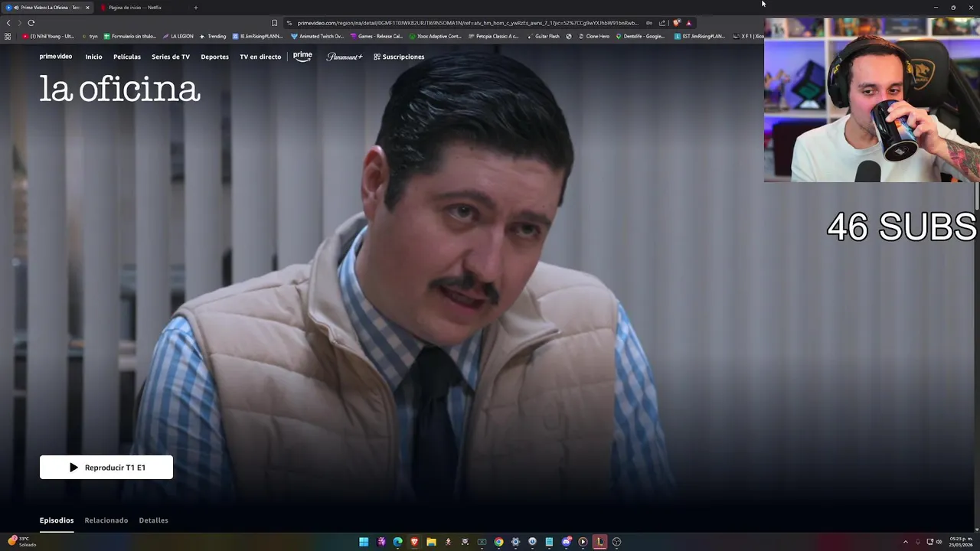980x551 pixels.
Task: Open a new browser tab with plus
Action: 195,8
